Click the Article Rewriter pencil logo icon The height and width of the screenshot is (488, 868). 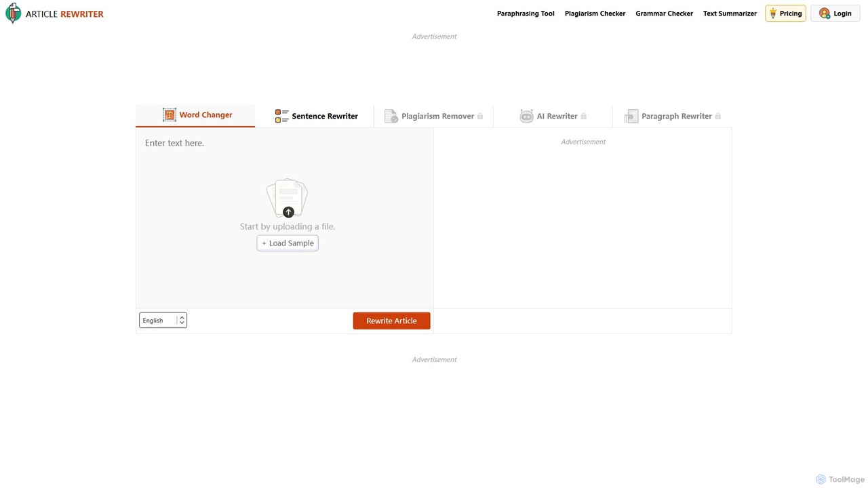point(13,14)
